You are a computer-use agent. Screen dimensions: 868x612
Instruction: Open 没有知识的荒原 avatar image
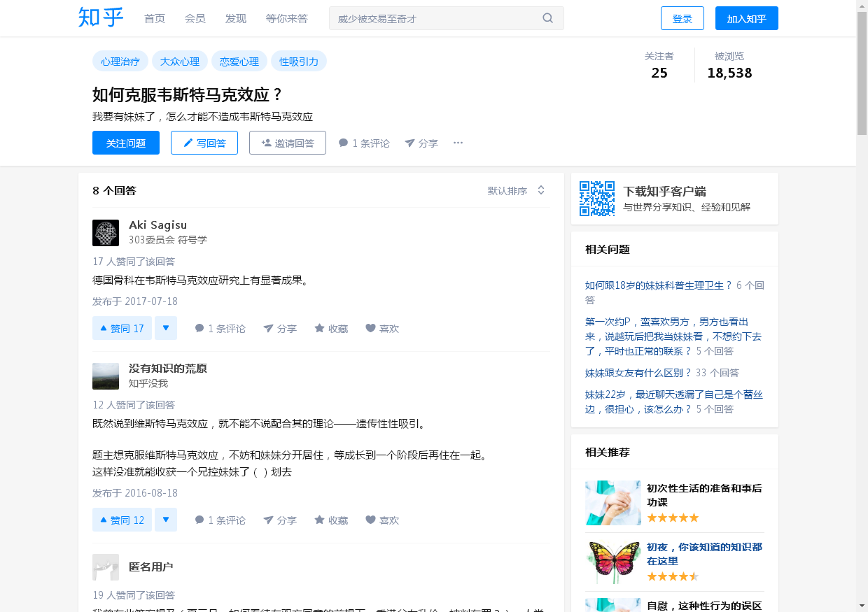[x=106, y=376]
